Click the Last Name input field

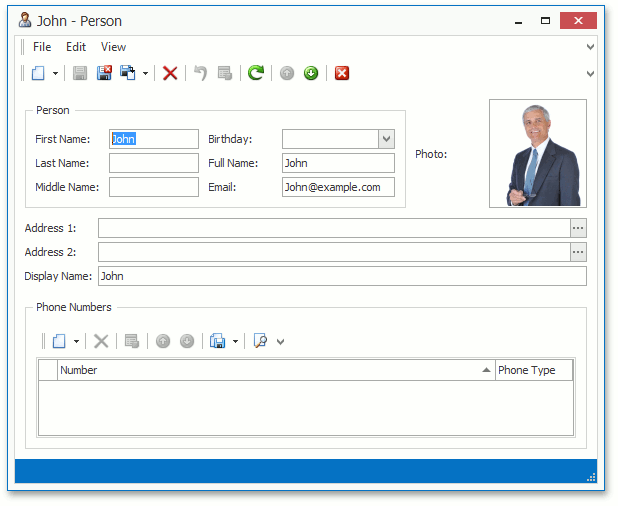point(154,163)
